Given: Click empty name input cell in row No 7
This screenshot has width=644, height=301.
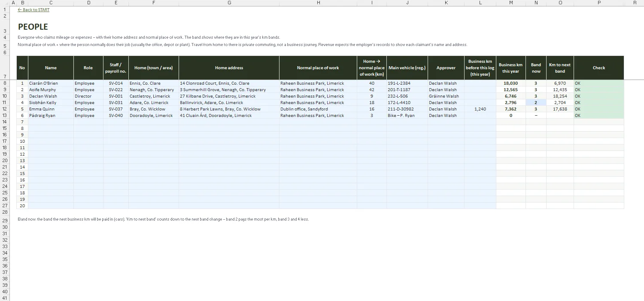Looking at the screenshot, I should pyautogui.click(x=51, y=122).
